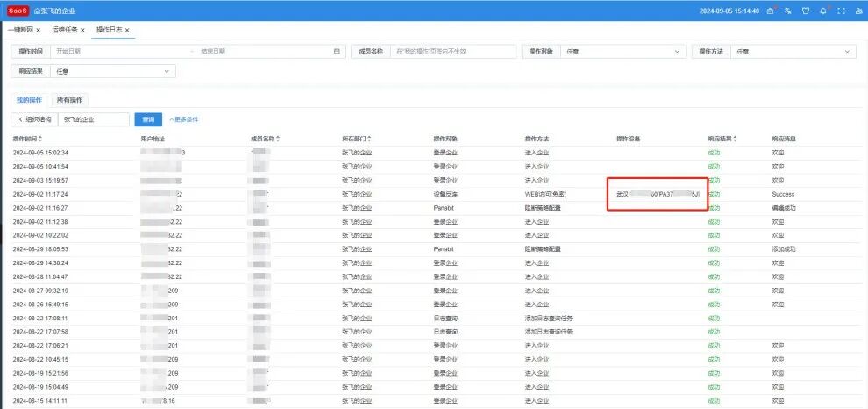Click 欢迎 in the 2024-08-19 15:04:49 row
The image size is (868, 409).
778,387
